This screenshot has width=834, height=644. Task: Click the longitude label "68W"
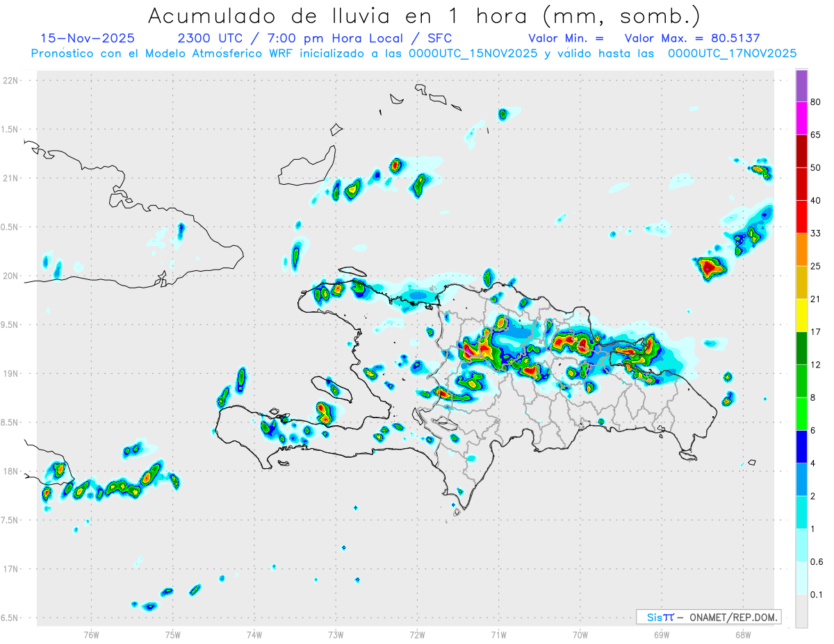pos(743,635)
